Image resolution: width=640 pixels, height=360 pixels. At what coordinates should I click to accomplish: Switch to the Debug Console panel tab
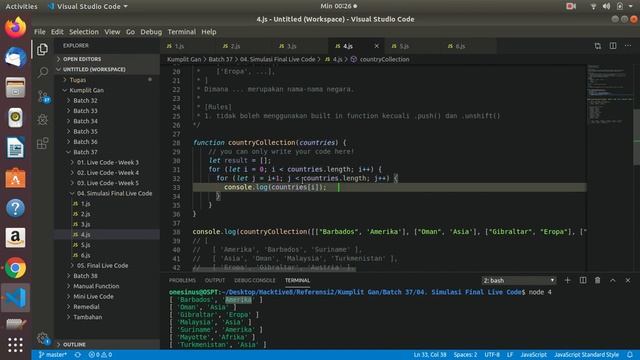click(x=255, y=280)
